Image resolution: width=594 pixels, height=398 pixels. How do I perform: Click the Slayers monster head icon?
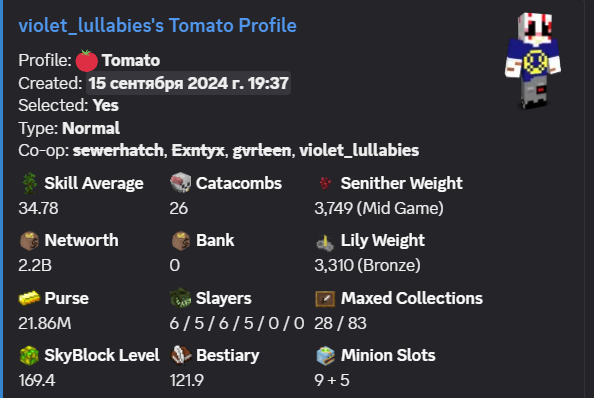tap(180, 298)
